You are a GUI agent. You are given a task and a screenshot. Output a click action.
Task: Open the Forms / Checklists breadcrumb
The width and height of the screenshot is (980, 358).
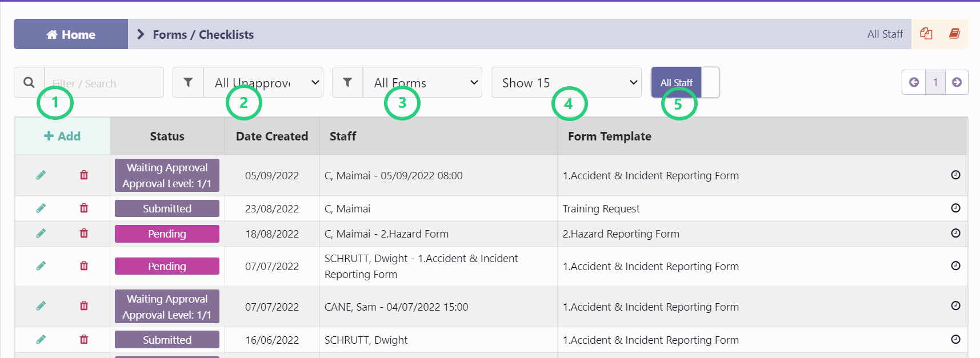(x=203, y=35)
